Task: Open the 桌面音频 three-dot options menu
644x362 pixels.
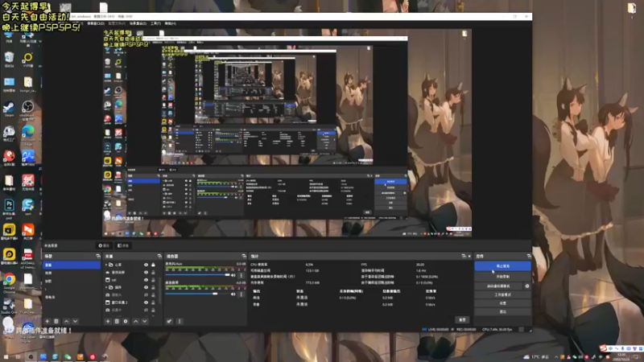Action: [242, 294]
